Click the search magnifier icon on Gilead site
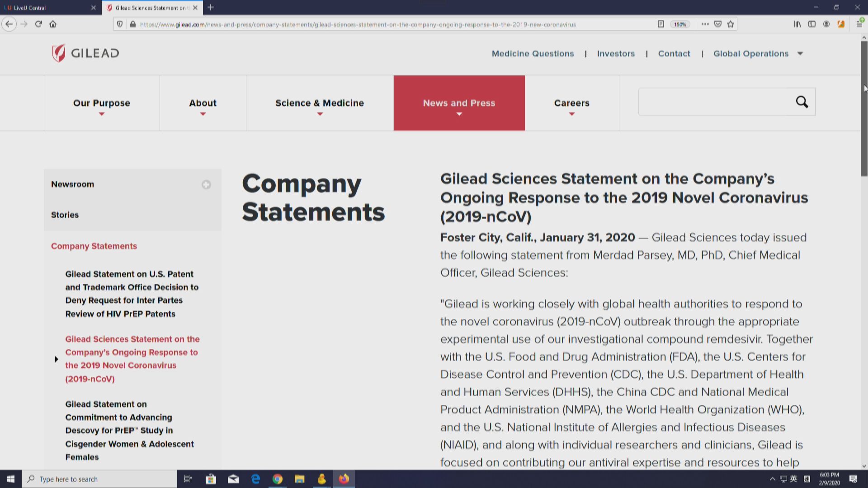The width and height of the screenshot is (868, 488). 802,102
